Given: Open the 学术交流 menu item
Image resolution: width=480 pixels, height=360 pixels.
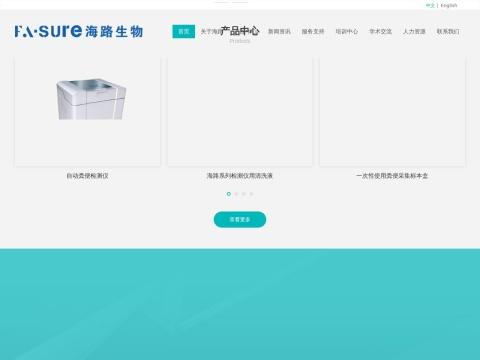Looking at the screenshot, I should (380, 32).
